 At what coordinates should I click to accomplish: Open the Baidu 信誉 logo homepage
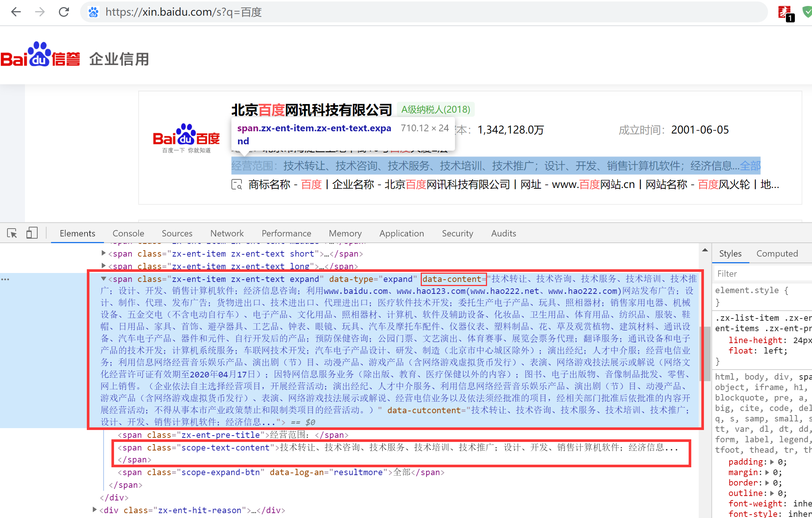point(40,55)
